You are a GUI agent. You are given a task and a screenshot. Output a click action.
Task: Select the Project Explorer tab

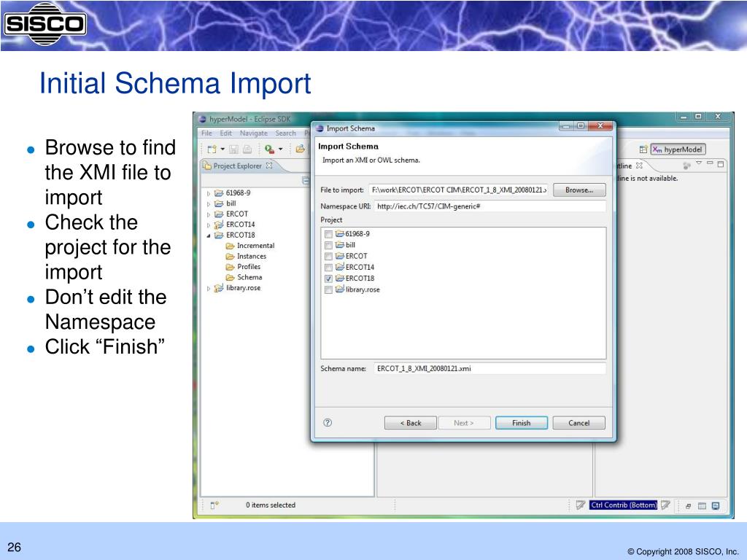point(237,166)
